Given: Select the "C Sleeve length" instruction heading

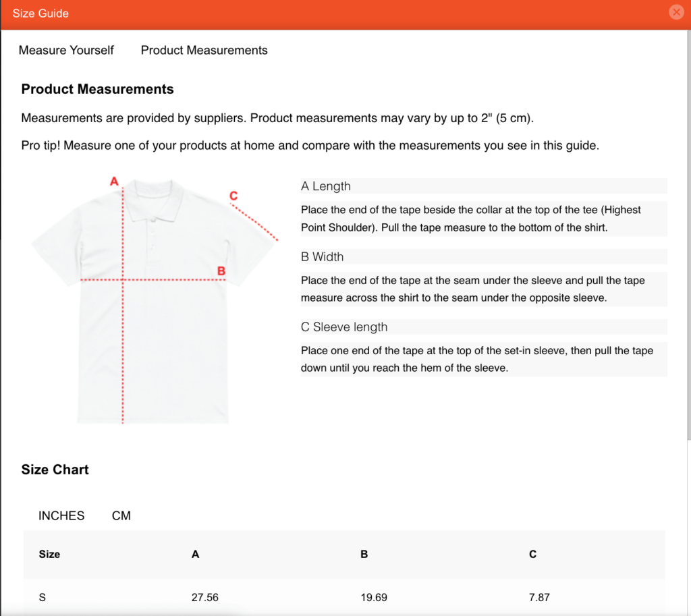Looking at the screenshot, I should point(344,327).
